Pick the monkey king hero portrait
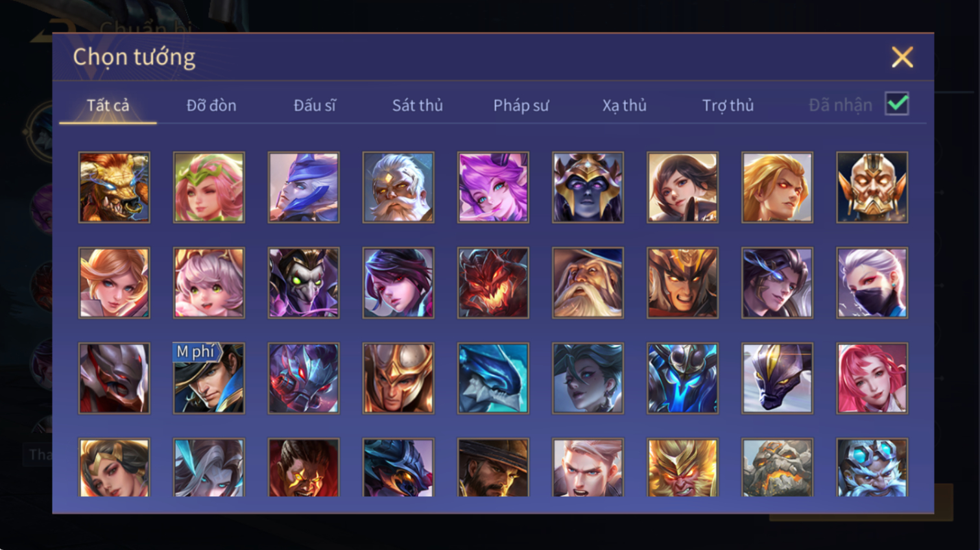The image size is (980, 550). point(682,468)
